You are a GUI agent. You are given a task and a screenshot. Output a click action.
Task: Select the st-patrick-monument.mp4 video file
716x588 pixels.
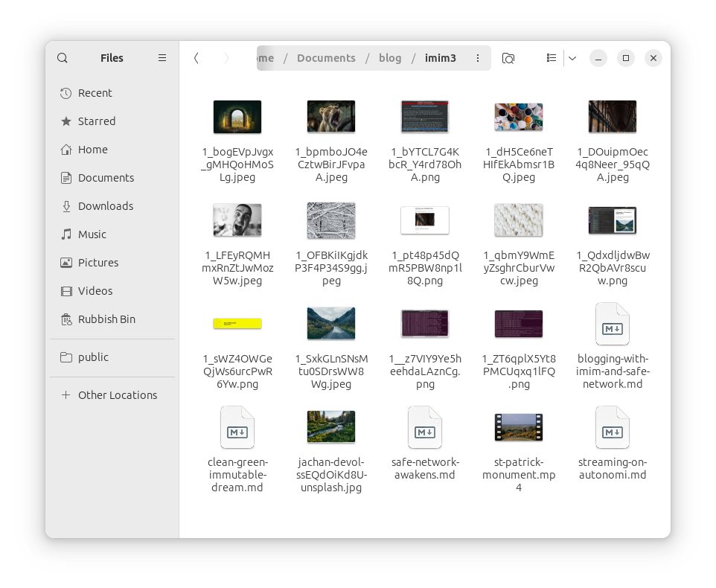pos(518,428)
